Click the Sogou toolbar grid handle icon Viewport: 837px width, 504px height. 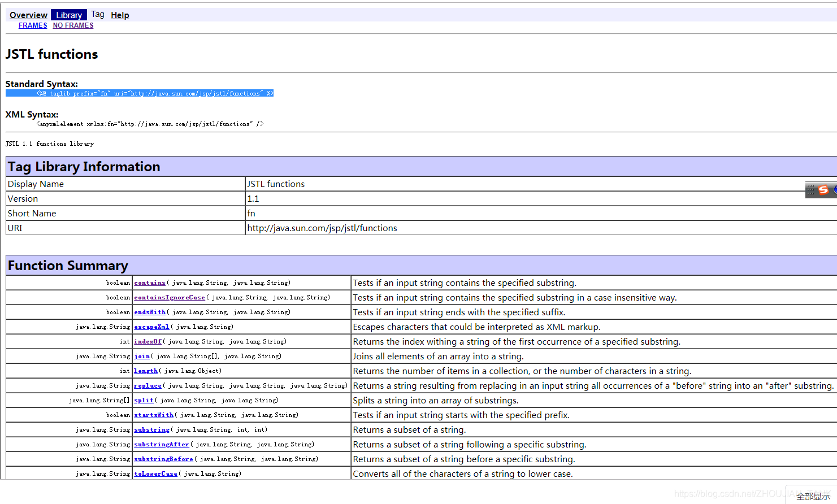click(811, 190)
